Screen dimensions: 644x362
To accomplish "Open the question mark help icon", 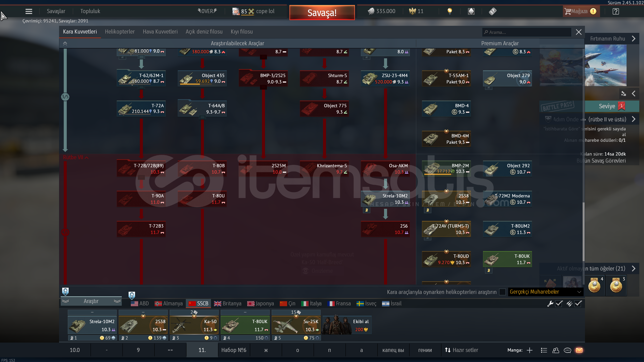I will pyautogui.click(x=615, y=11).
